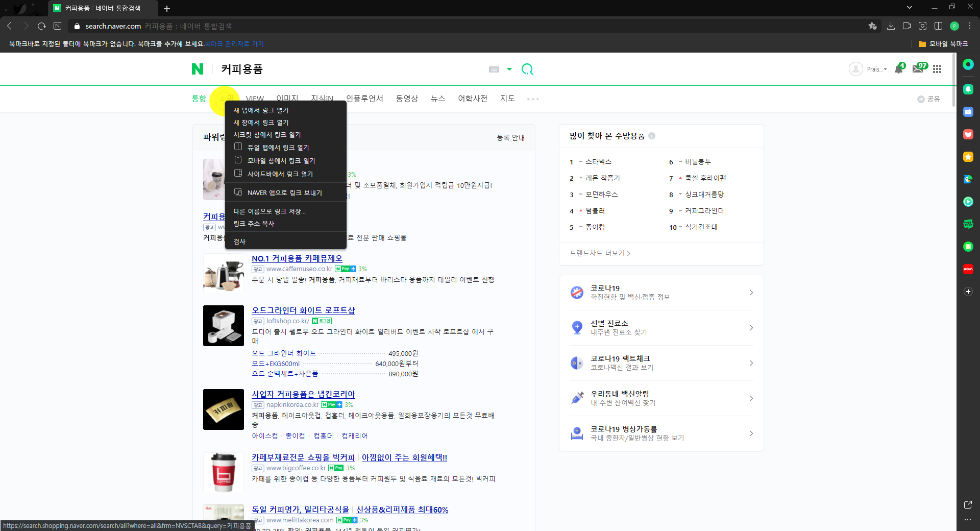Click the screen capture icon in toolbar
This screenshot has width=980, height=531.
[x=923, y=26]
